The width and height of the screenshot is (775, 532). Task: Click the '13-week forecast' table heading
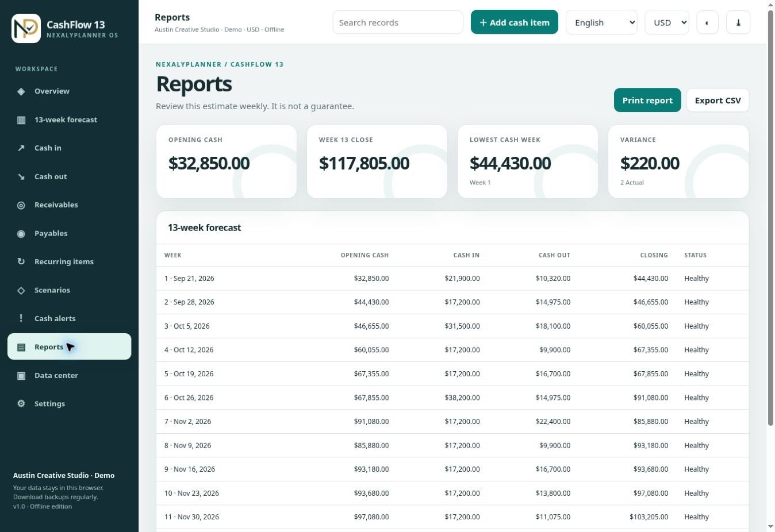tap(204, 228)
